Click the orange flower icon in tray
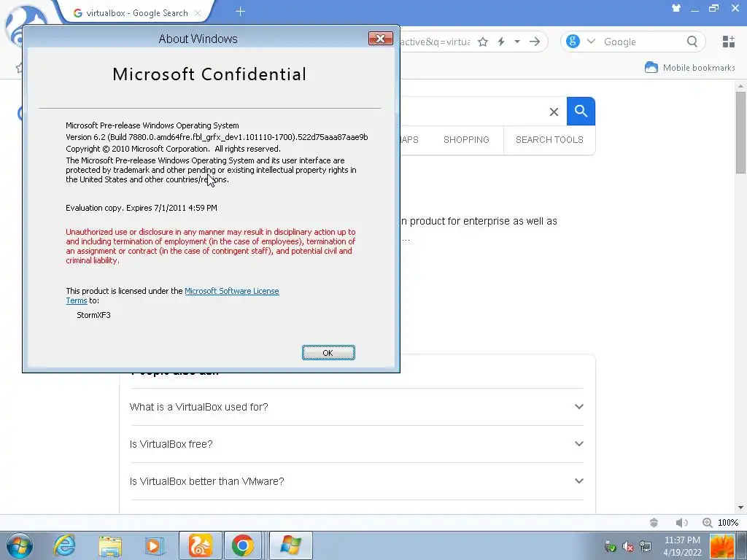 (x=722, y=546)
